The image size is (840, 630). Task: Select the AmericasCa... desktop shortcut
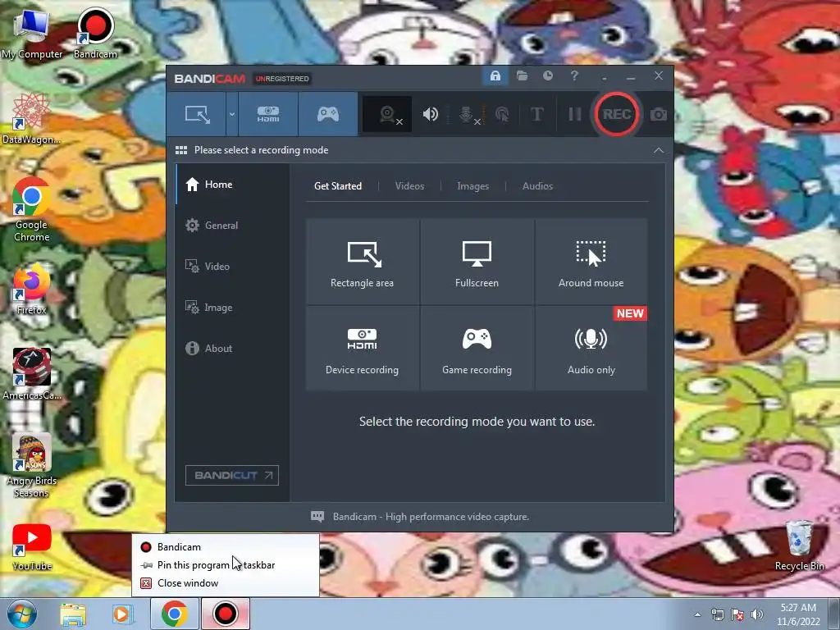(x=32, y=374)
